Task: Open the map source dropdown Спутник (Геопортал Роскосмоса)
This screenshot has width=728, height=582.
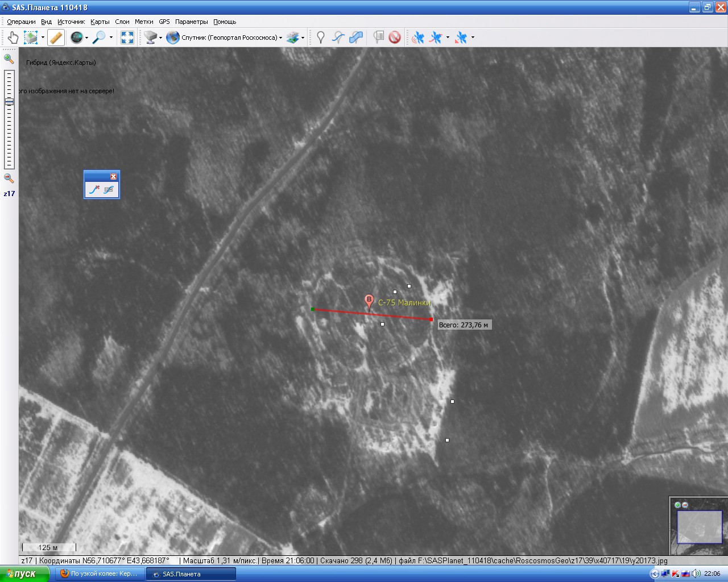Action: [x=225, y=38]
